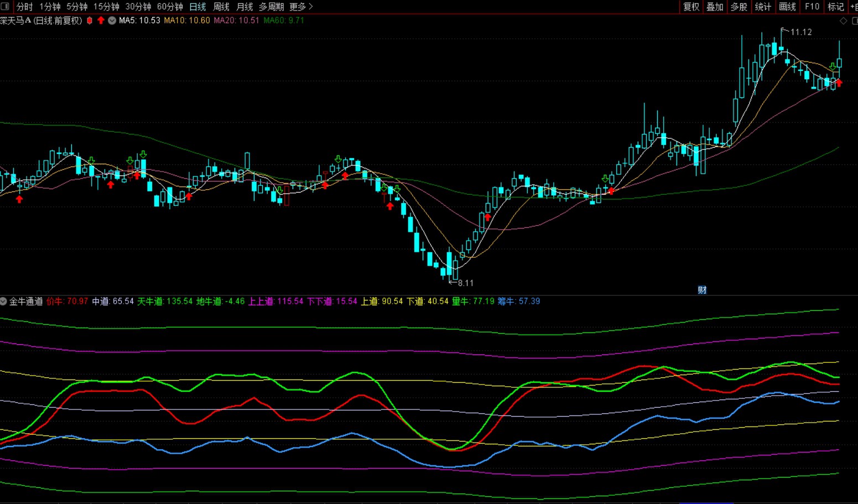The image size is (858, 504).
Task: Select the 日线 daily tab
Action: [x=197, y=7]
